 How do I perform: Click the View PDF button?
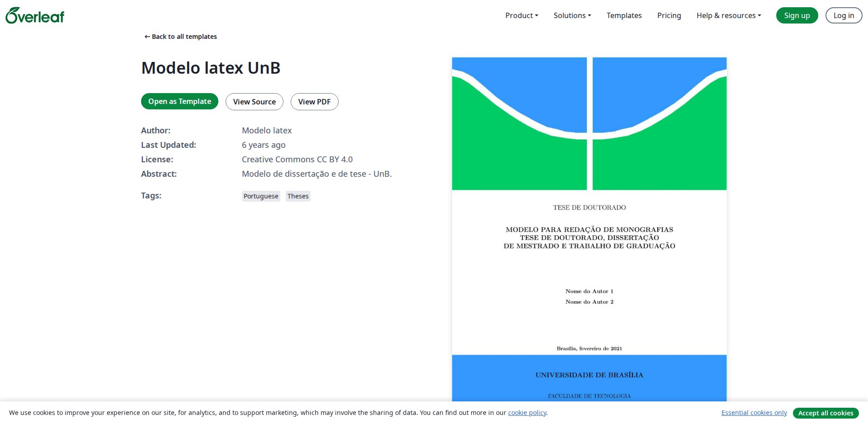click(x=314, y=102)
